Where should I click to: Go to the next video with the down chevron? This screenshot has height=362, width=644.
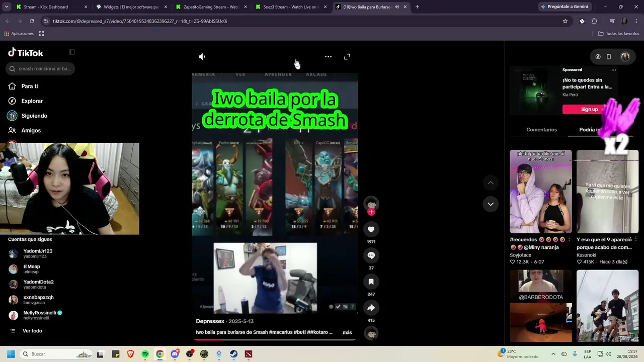click(491, 204)
